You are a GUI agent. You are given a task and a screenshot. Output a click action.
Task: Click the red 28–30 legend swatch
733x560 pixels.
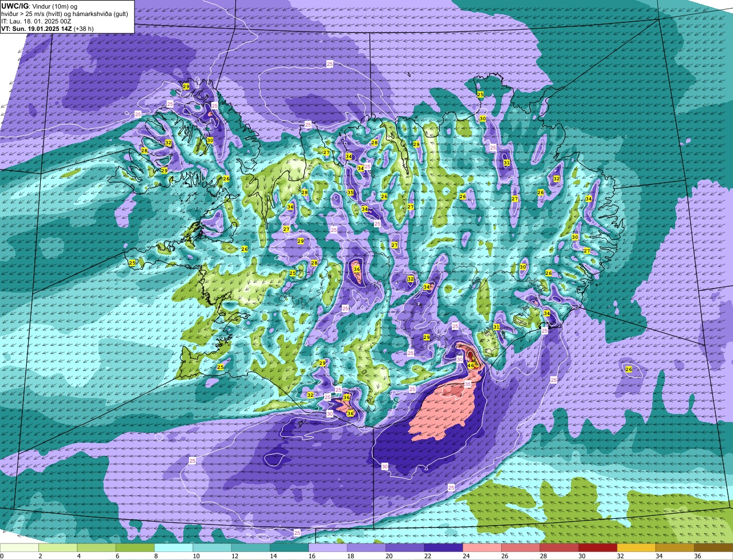(559, 548)
